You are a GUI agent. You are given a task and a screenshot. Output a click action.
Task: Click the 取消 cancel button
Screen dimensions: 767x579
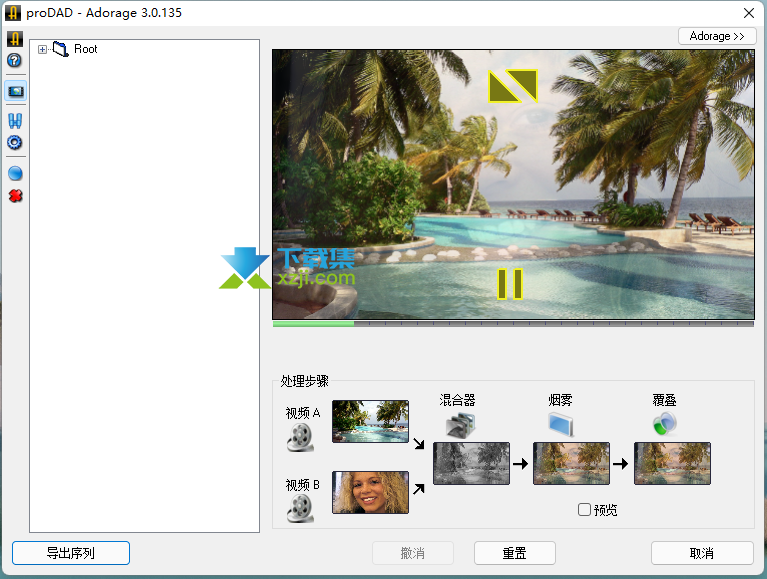click(702, 553)
